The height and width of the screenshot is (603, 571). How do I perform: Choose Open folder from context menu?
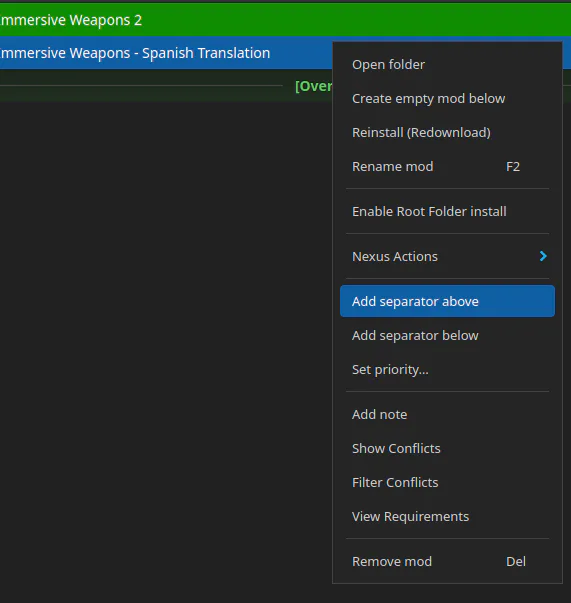(x=447, y=65)
